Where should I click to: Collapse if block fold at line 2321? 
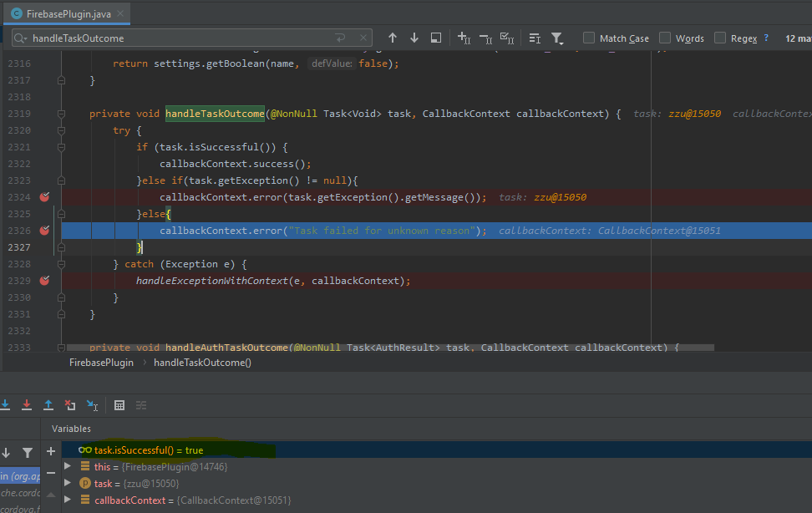click(61, 147)
